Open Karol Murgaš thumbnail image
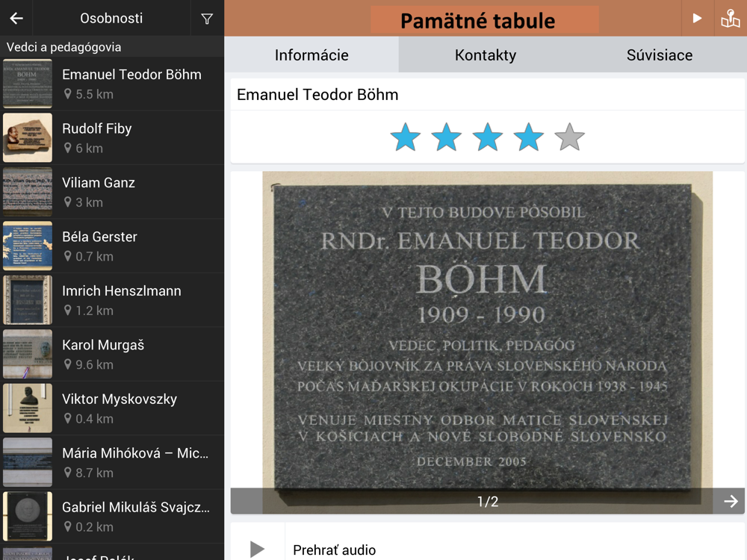 [x=28, y=354]
